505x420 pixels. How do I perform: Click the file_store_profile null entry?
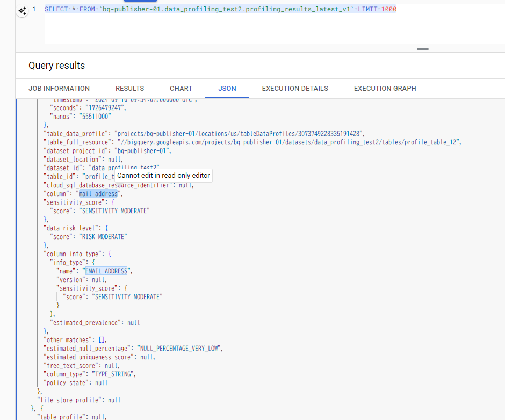[x=79, y=400]
